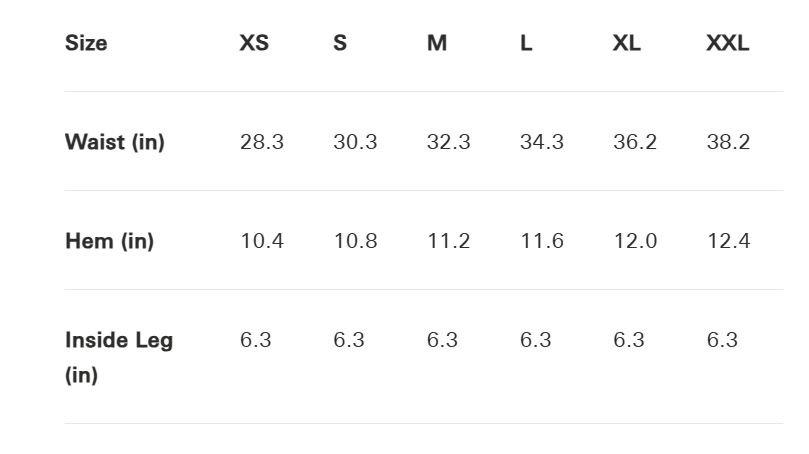Image resolution: width=809 pixels, height=454 pixels.
Task: Select the XS size header
Action: point(254,43)
